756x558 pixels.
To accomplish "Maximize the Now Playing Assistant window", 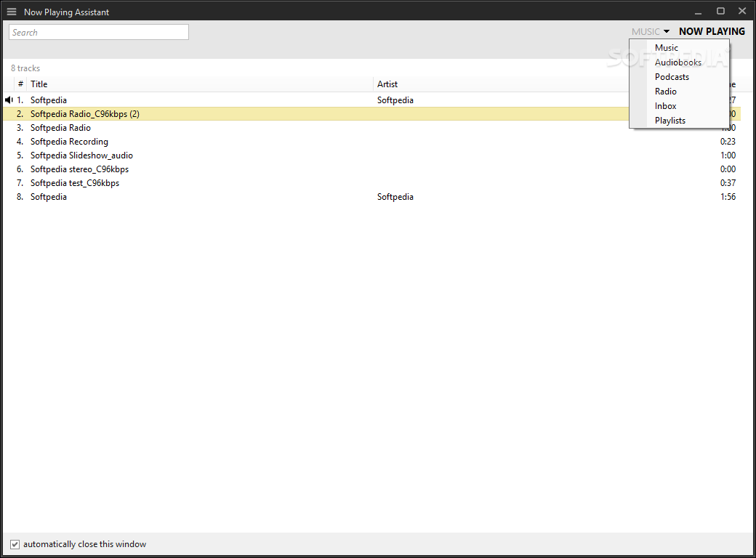I will 720,11.
